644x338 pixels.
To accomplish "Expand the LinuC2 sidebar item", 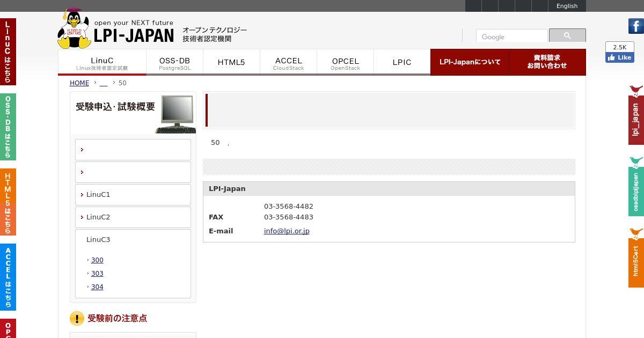I will pos(133,217).
